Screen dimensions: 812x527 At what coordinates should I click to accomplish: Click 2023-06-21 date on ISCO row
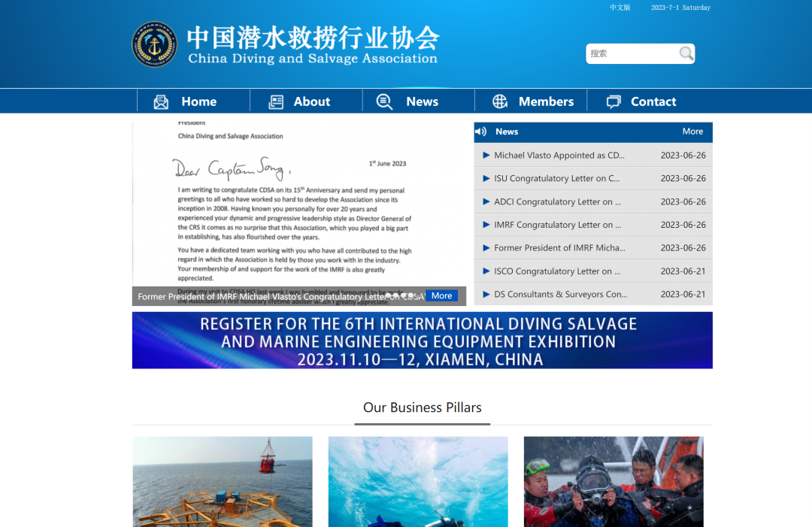683,271
